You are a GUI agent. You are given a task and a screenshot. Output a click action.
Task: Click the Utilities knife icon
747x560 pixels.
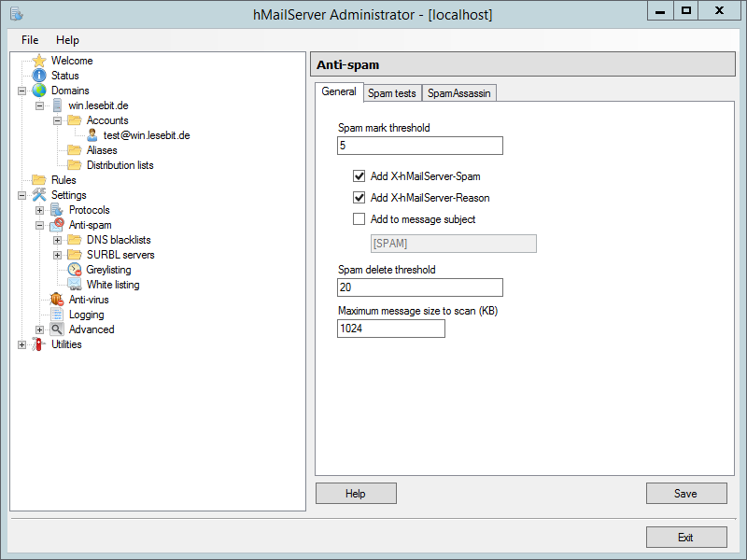tap(38, 344)
